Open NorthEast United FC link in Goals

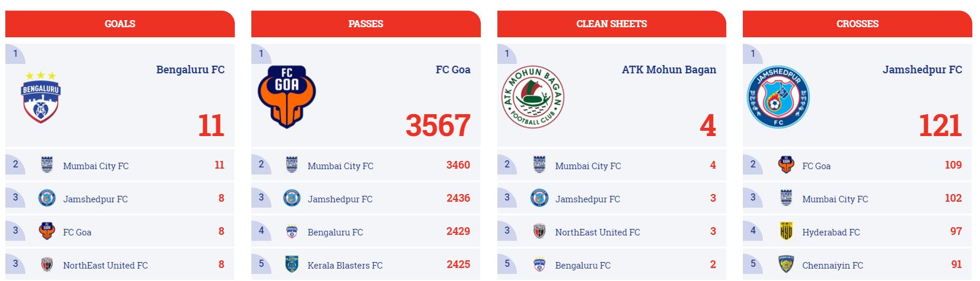(105, 266)
